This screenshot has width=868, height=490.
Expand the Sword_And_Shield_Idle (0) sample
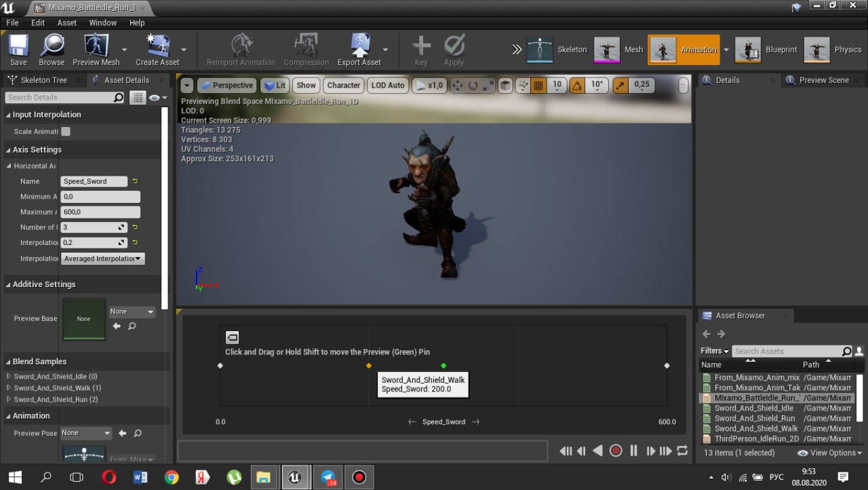[8, 377]
